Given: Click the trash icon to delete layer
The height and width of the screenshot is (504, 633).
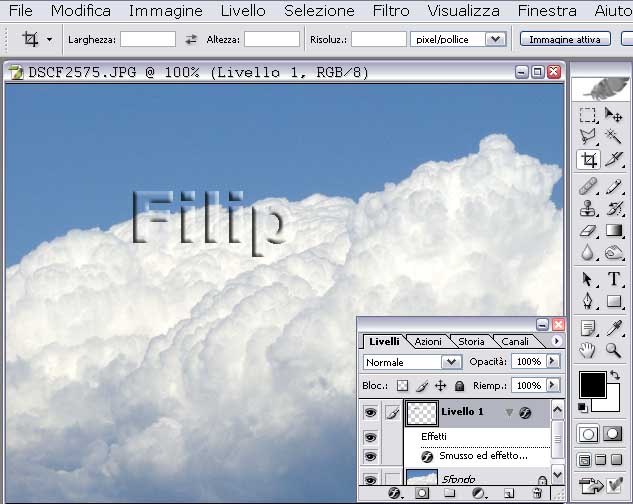Looking at the screenshot, I should pyautogui.click(x=537, y=493).
